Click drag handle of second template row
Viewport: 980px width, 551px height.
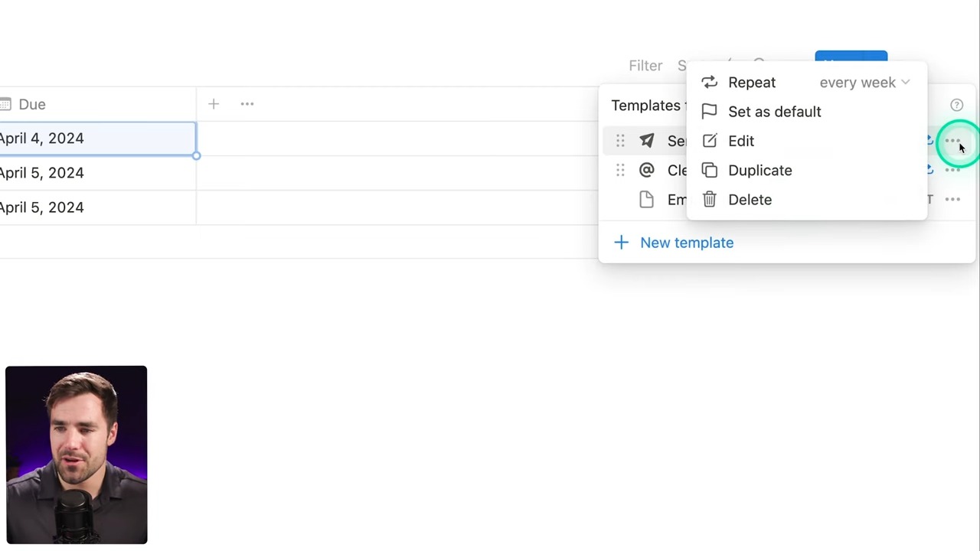[620, 170]
